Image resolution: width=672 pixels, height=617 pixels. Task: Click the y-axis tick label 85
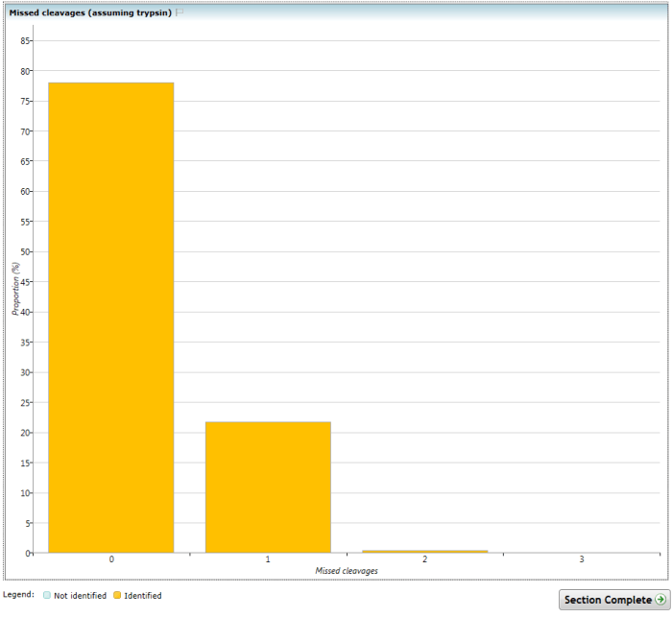point(25,41)
